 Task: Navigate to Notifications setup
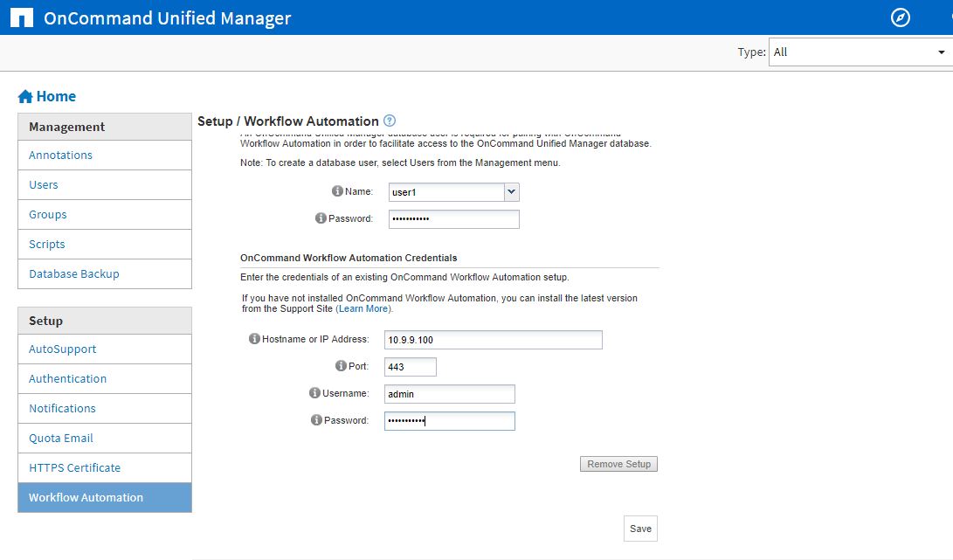(x=62, y=408)
